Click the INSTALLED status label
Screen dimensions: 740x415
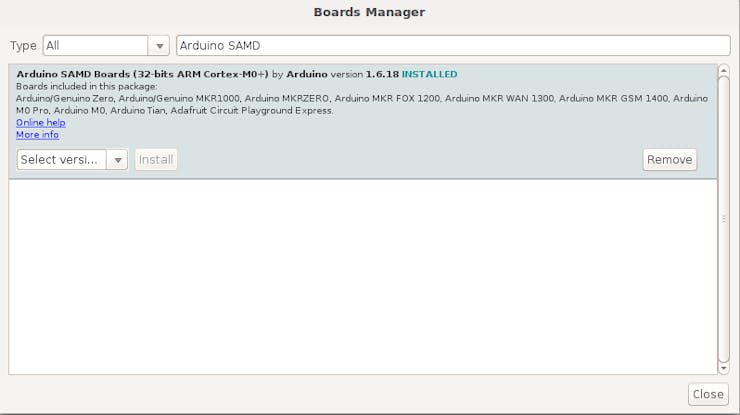tap(429, 74)
